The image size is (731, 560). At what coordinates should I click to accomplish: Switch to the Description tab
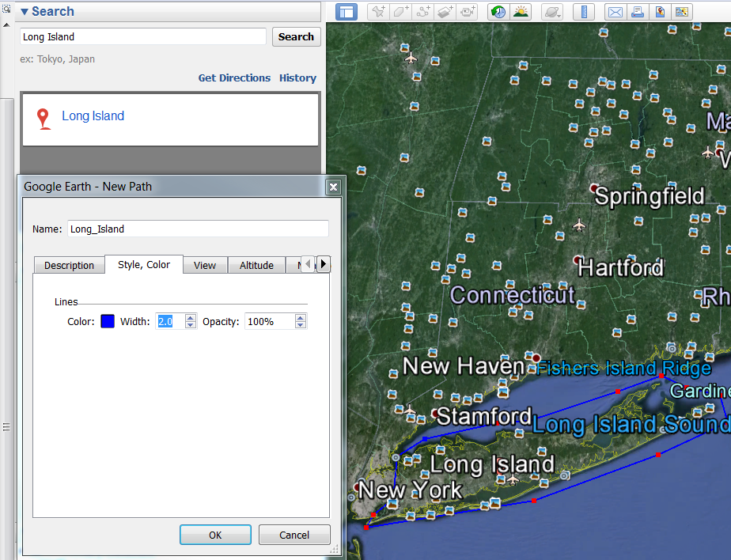(69, 265)
